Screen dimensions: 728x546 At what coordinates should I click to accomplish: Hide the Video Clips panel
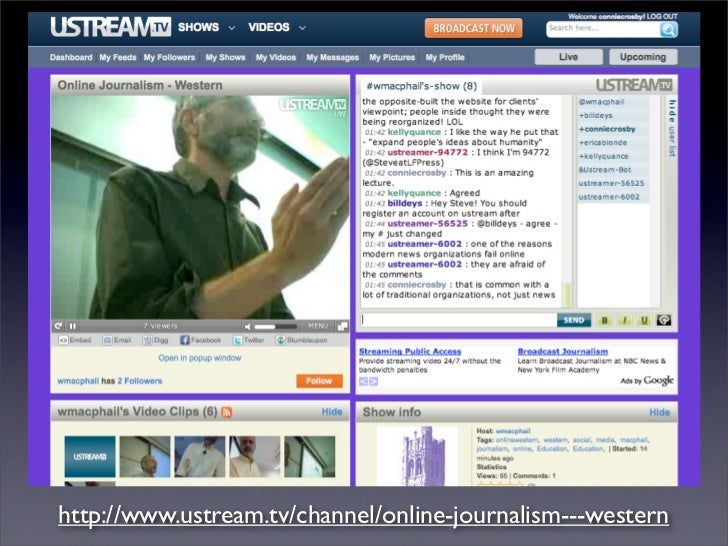click(x=332, y=412)
